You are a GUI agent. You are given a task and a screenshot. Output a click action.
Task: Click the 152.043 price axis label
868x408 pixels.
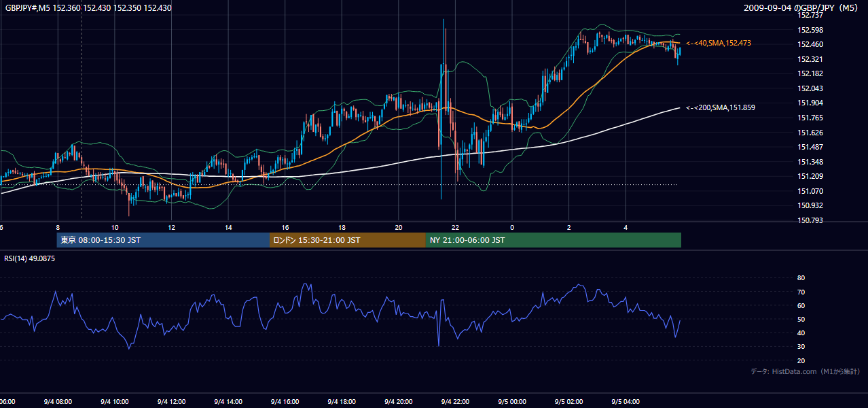(x=811, y=88)
